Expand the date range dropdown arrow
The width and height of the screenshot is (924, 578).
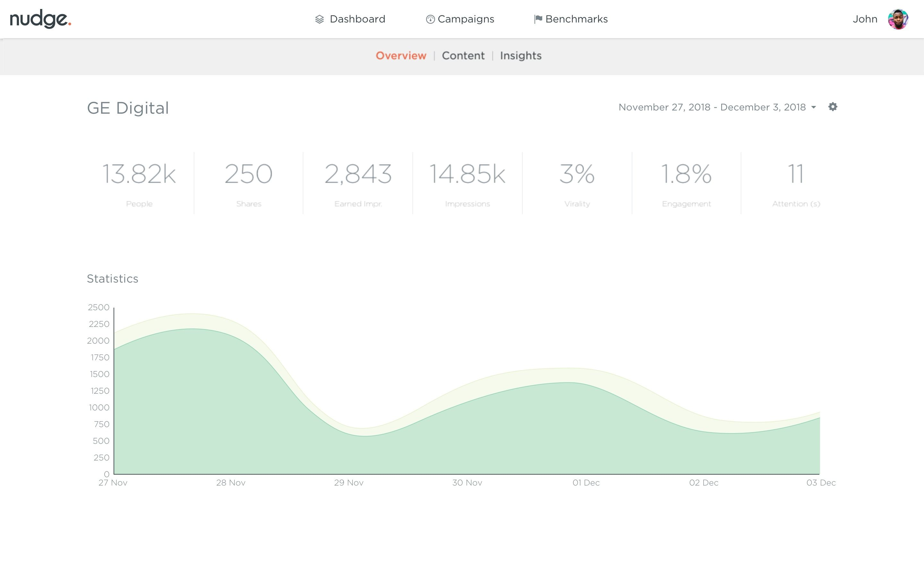[814, 108]
